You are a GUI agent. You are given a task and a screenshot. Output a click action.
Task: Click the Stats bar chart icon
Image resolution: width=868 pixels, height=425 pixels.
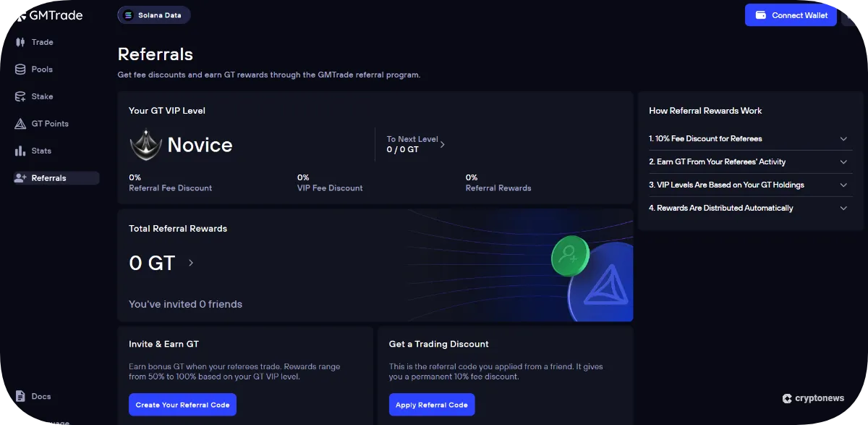pos(20,151)
